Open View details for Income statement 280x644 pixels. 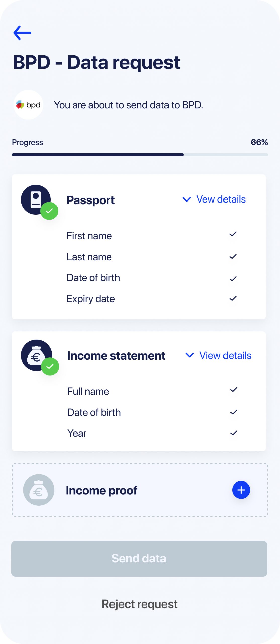tap(225, 355)
